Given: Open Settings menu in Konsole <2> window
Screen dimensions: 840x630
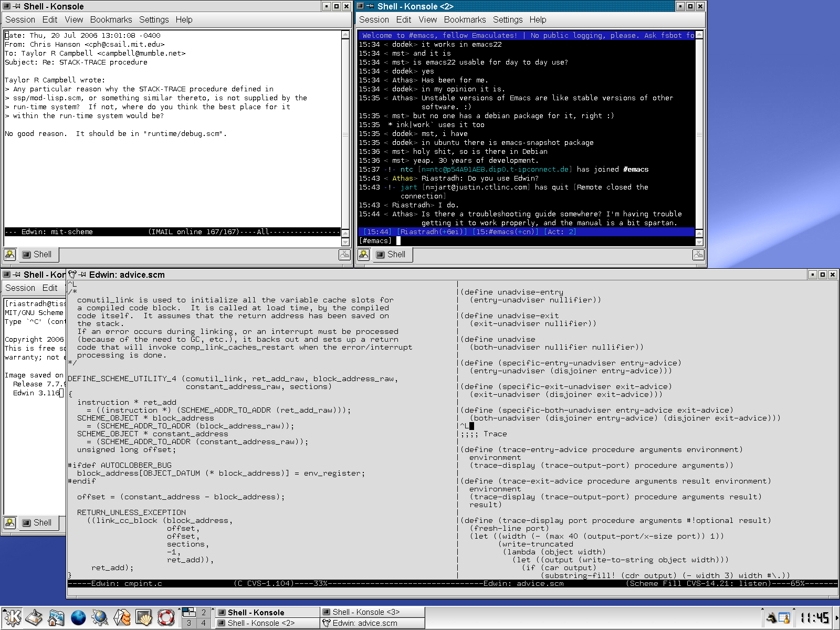Looking at the screenshot, I should click(507, 19).
